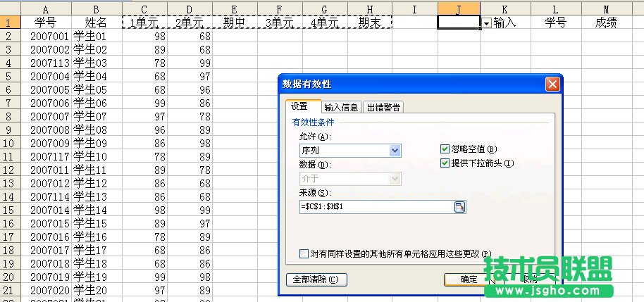
Task: Select column header A
Action: [46, 9]
